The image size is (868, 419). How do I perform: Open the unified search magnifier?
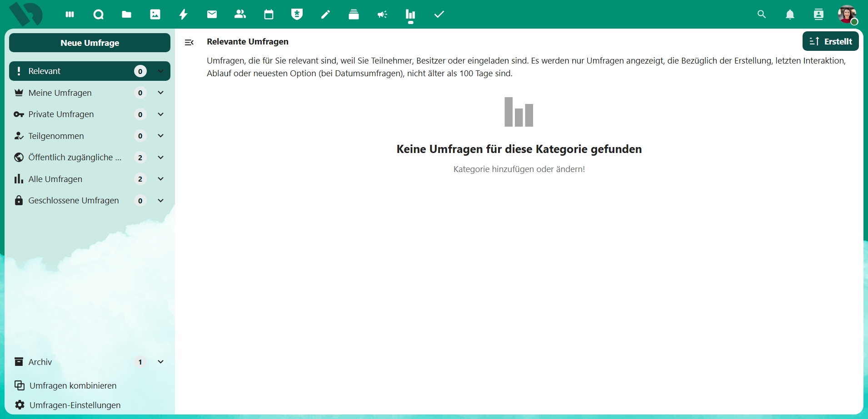tap(762, 15)
